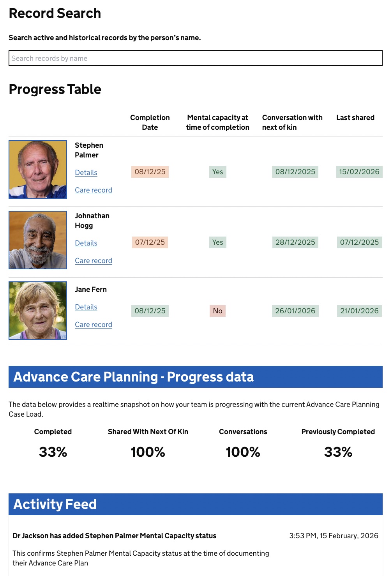The height and width of the screenshot is (576, 392).
Task: Click the Dr Jackson activity feed entry title
Action: [114, 536]
